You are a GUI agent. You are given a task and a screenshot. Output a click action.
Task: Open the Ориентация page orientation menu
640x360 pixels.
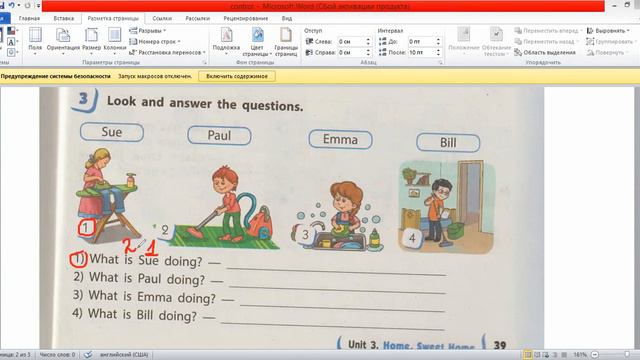click(x=63, y=41)
